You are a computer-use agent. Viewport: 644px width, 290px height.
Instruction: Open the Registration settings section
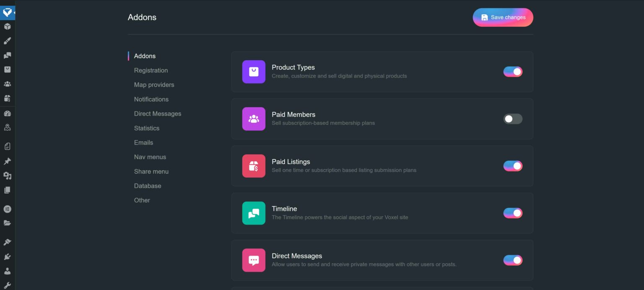coord(151,70)
